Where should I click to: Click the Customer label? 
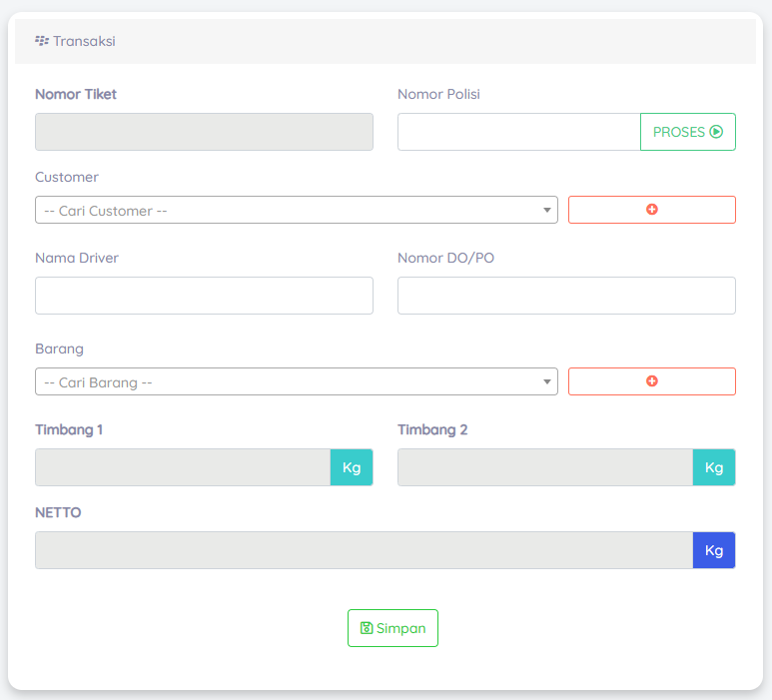click(67, 177)
